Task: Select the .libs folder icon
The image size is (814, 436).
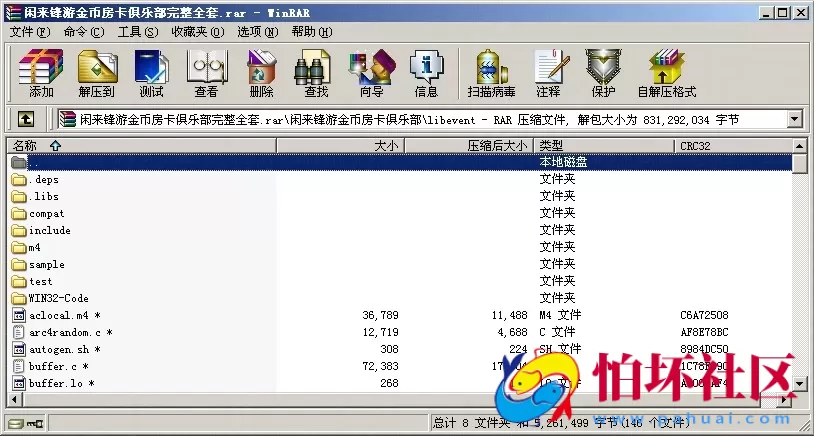Action: pyautogui.click(x=19, y=197)
